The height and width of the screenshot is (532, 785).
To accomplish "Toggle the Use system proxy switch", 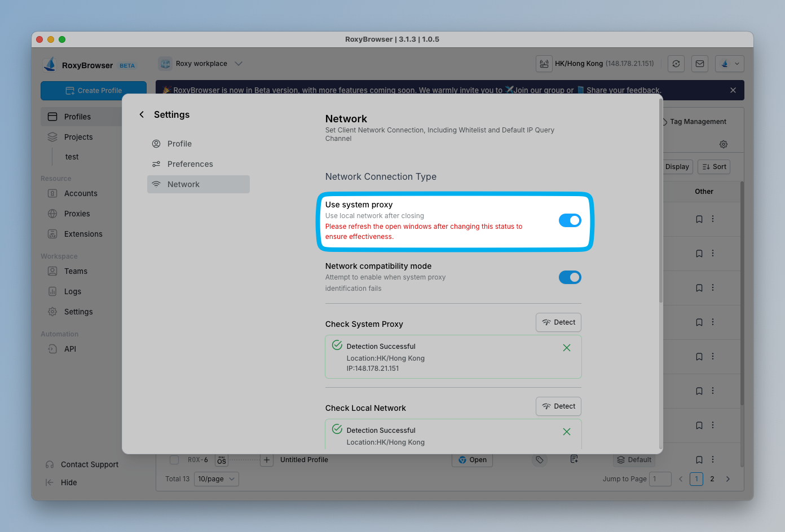I will tap(570, 220).
